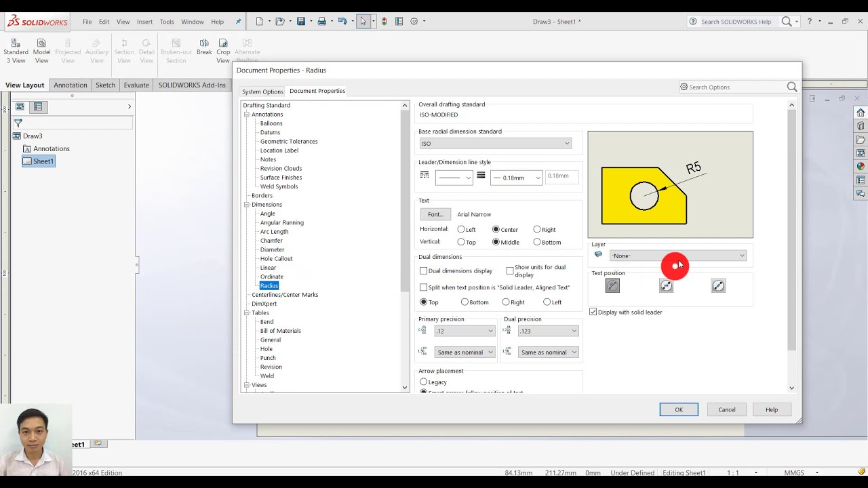Viewport: 868px width, 488px height.
Task: Click the FeatureManager design tree tab icon
Action: tap(20, 106)
